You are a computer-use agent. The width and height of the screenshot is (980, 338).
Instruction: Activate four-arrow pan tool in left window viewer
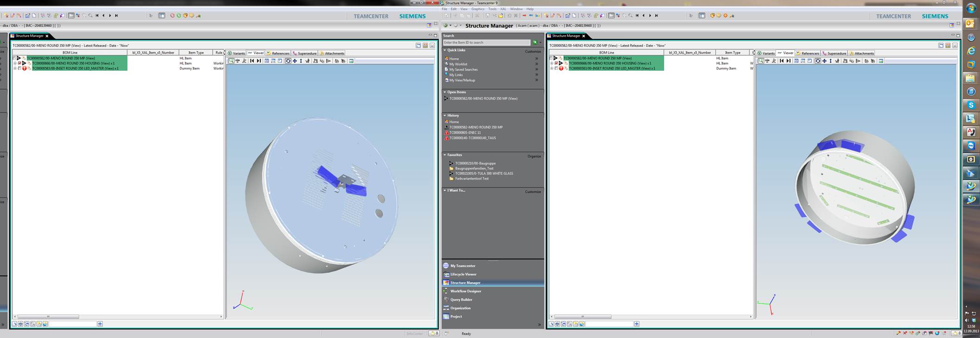[295, 61]
